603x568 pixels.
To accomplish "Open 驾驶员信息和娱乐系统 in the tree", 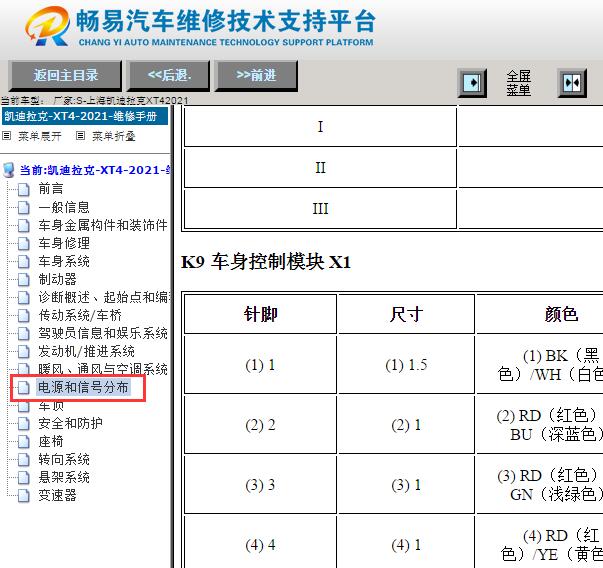I will pyautogui.click(x=103, y=333).
